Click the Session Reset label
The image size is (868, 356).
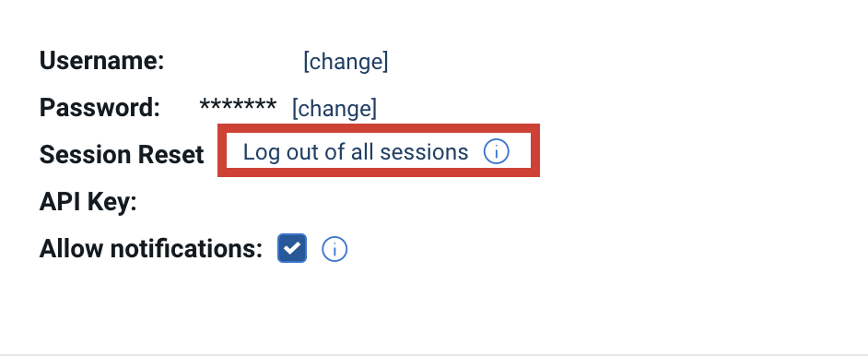tap(122, 154)
